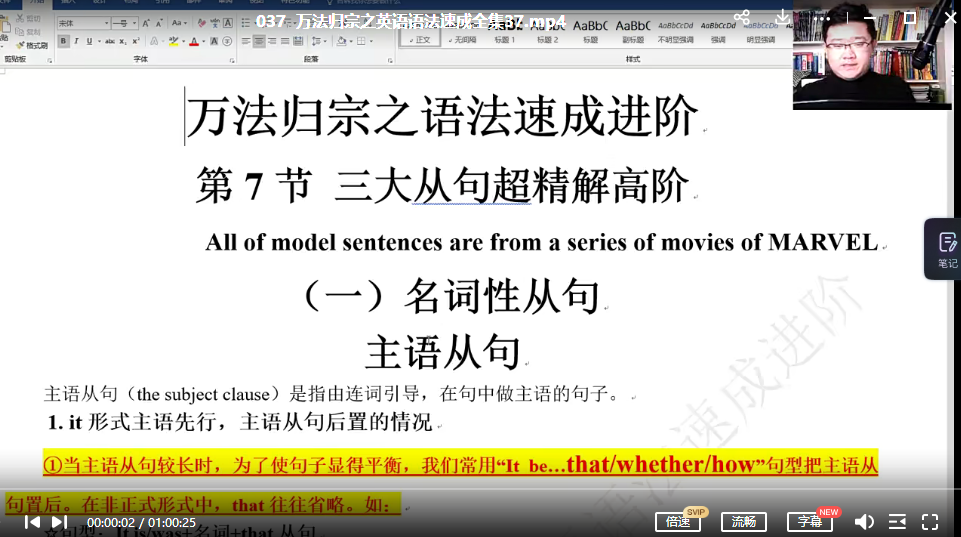Download the video with the download icon
The width and height of the screenshot is (961, 537).
tap(783, 17)
